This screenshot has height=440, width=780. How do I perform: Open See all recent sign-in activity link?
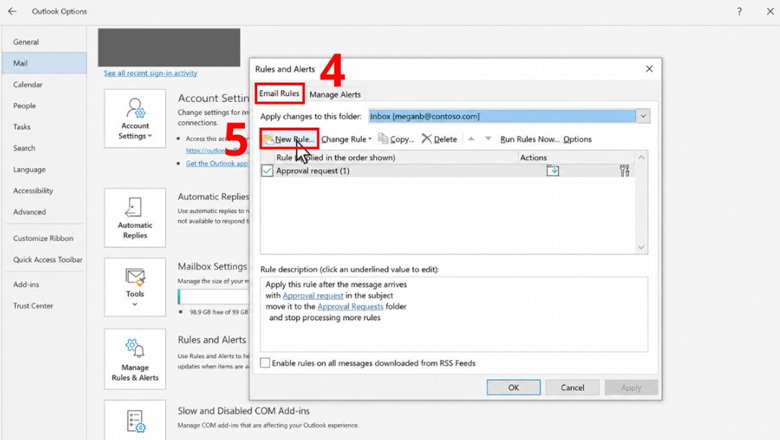coord(151,73)
